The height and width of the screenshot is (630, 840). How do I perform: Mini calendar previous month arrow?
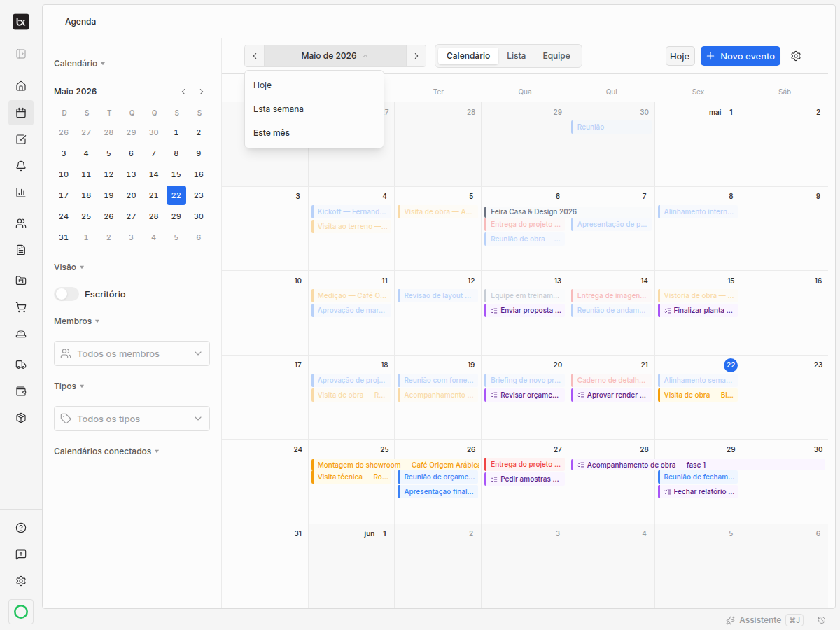183,92
